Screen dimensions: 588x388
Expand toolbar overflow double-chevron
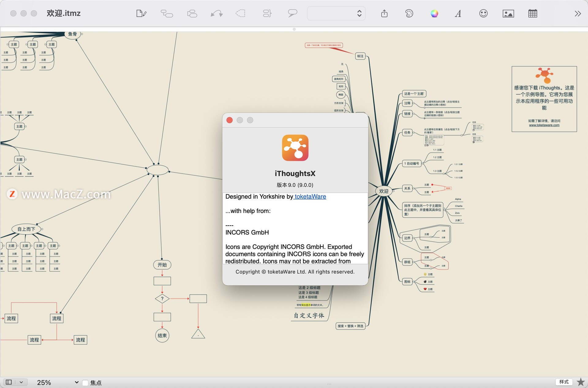pos(578,13)
